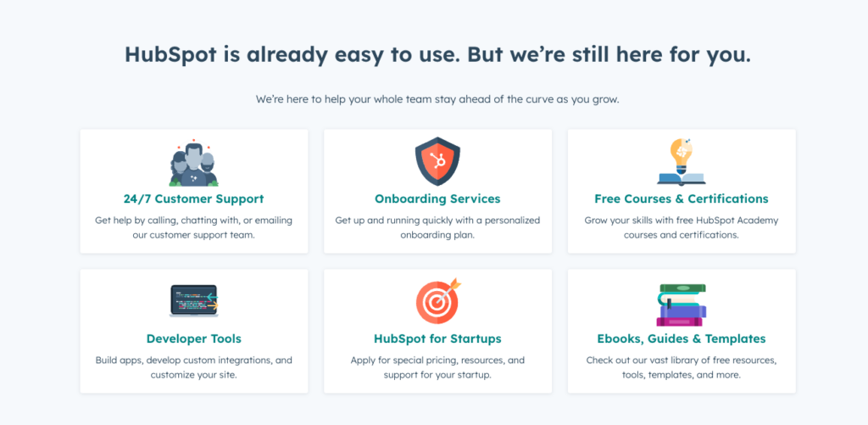
Task: Click the vast library resources description
Action: (682, 367)
